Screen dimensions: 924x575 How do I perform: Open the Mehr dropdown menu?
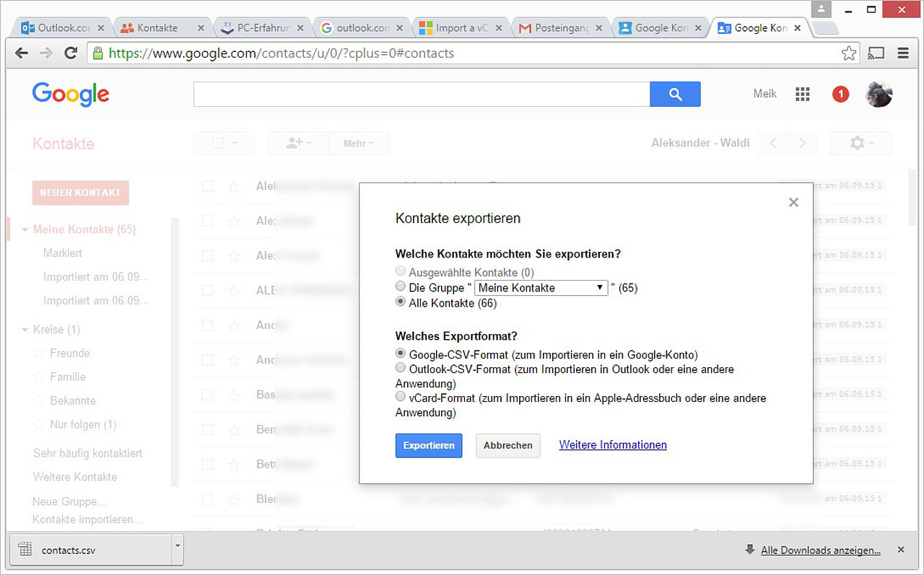[359, 144]
